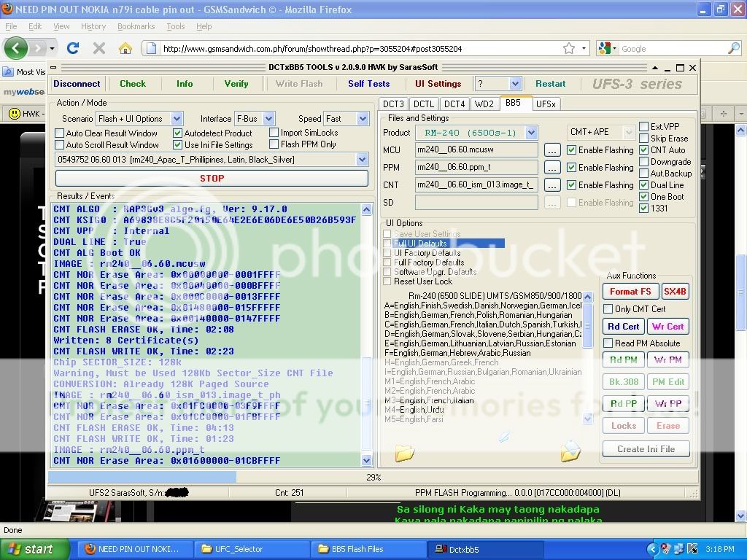Expand the product code 0549752 dropdown

click(362, 160)
